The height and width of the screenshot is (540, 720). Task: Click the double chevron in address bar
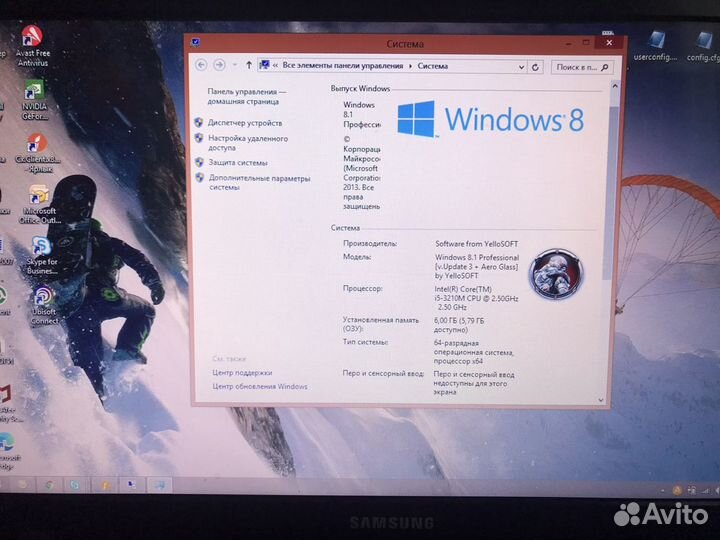coord(275,66)
